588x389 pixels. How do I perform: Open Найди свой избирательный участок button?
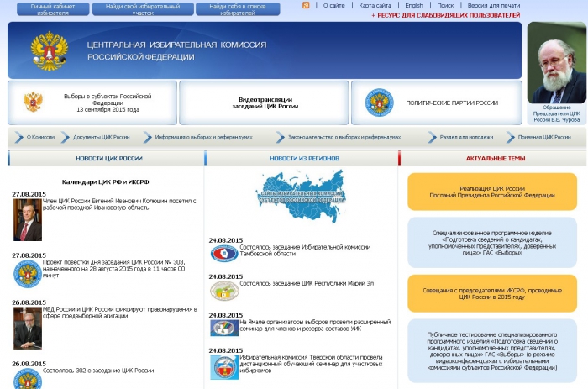[x=143, y=9]
